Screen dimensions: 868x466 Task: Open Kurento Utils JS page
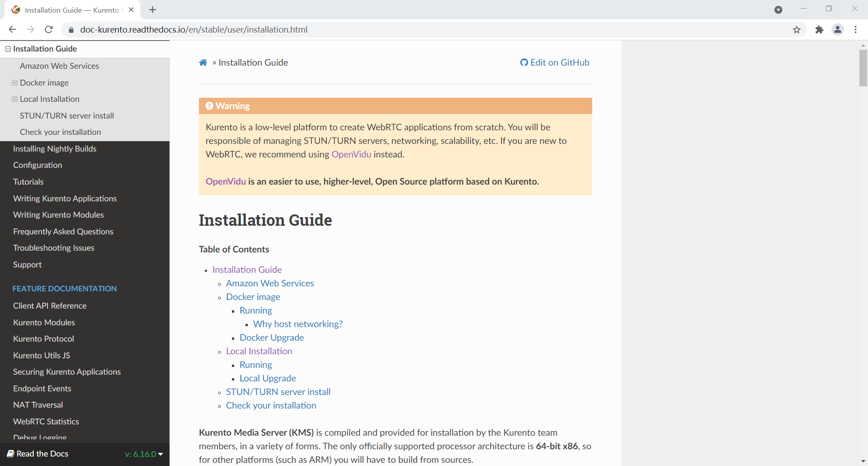pyautogui.click(x=42, y=356)
